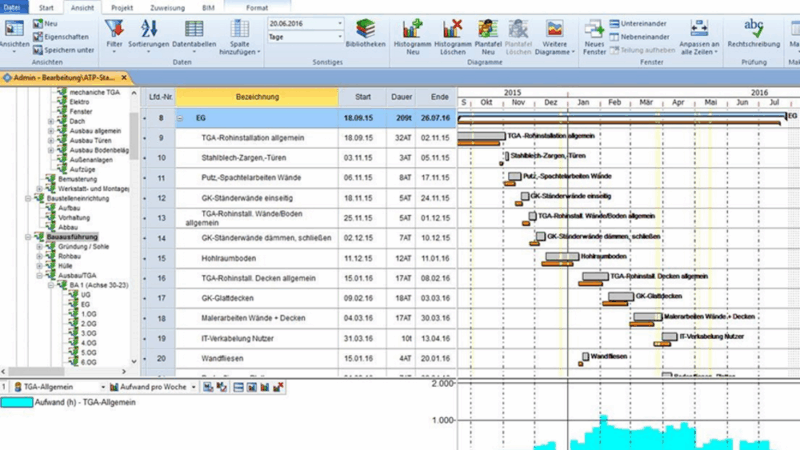The width and height of the screenshot is (800, 450).
Task: Click the tree panel horizontal scrollbar right arrow
Action: tap(123, 371)
